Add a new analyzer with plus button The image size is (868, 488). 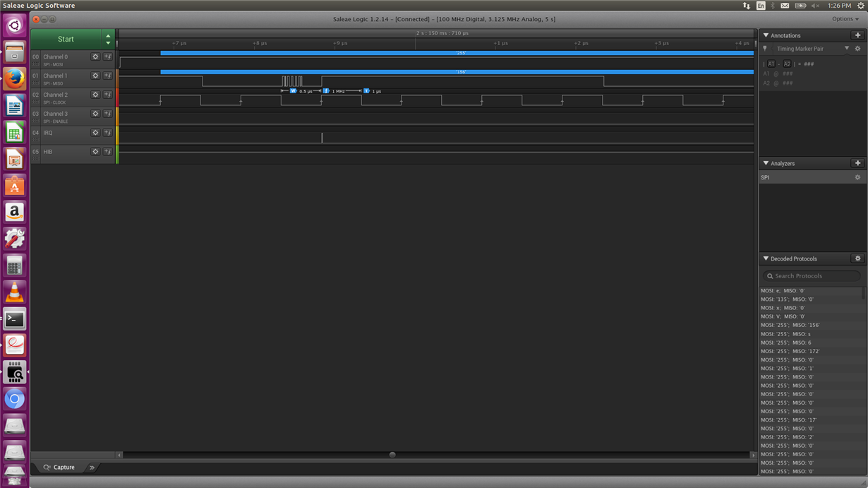[x=857, y=163]
